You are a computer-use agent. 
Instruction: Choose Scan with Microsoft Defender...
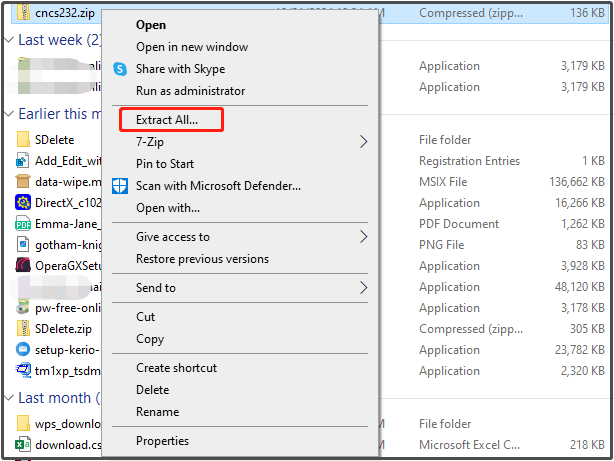[219, 186]
